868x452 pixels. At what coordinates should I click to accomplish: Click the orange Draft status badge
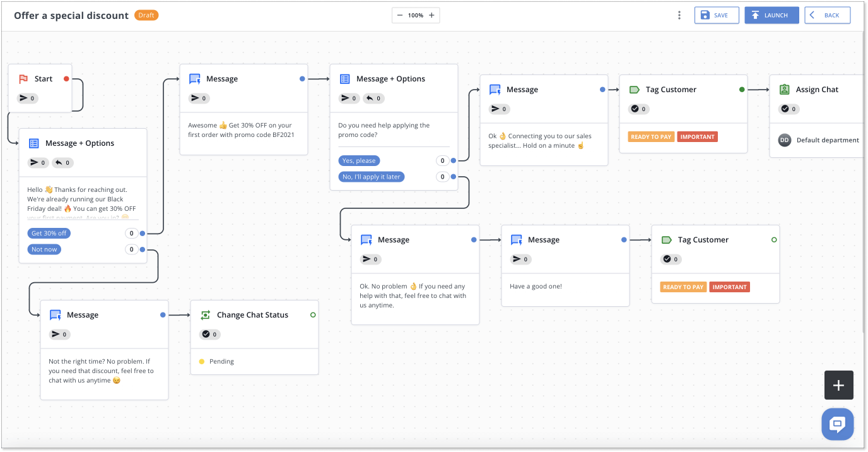point(146,15)
